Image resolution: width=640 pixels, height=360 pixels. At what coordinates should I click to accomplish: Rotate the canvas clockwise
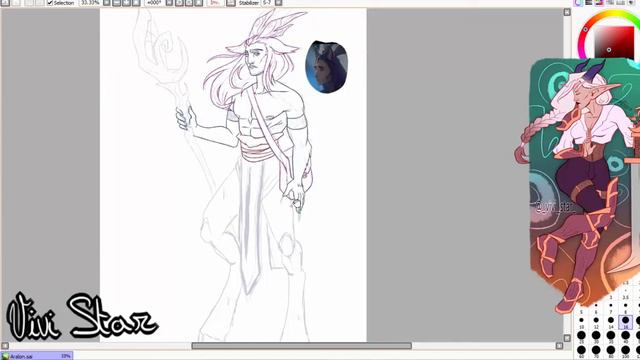(189, 2)
